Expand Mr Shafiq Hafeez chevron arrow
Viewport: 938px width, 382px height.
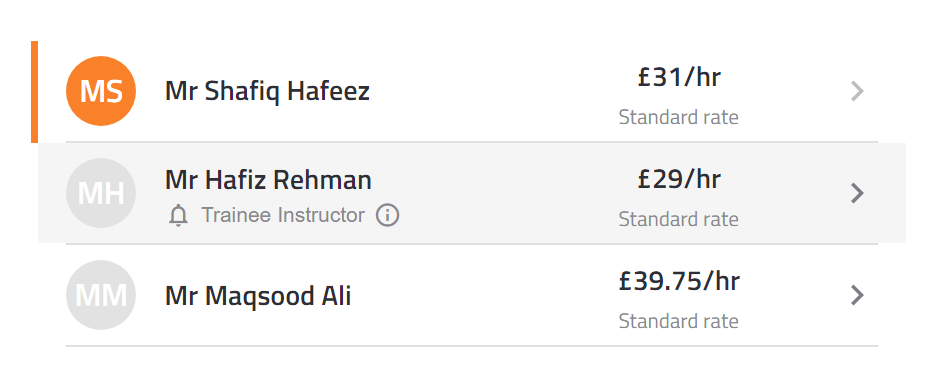pyautogui.click(x=857, y=91)
